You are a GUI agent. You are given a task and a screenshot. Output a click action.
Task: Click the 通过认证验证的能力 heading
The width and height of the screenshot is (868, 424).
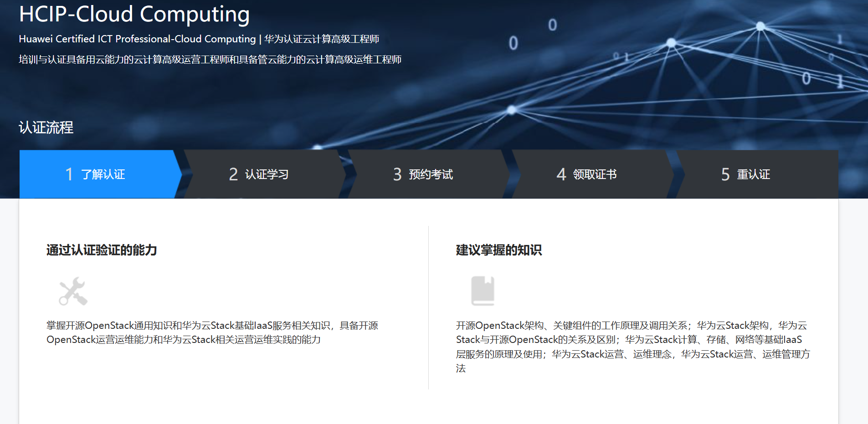[102, 250]
